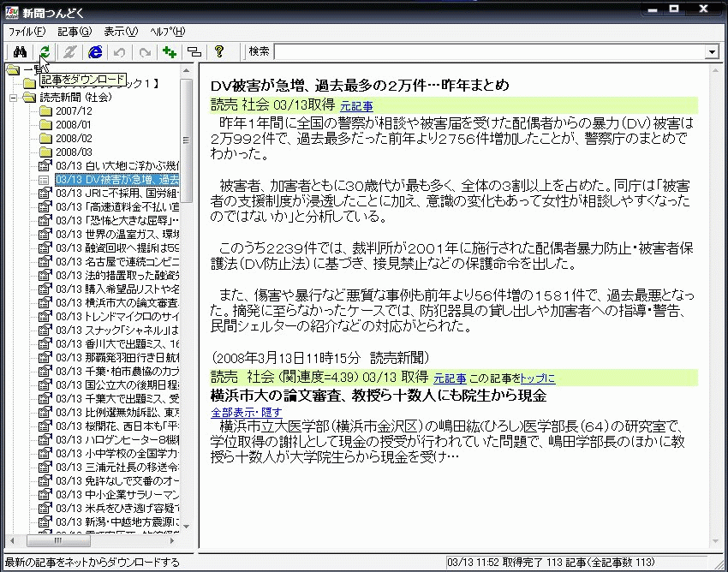Open 元記事 link in the 関連度=4.39 bar
The height and width of the screenshot is (572, 728).
coord(450,378)
